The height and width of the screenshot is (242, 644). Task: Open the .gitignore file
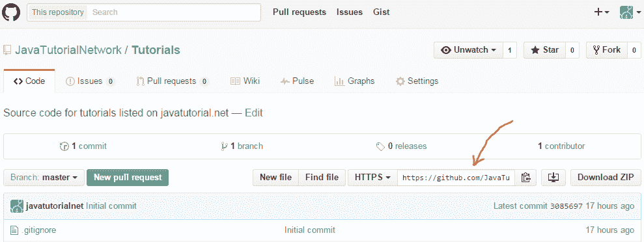click(38, 230)
